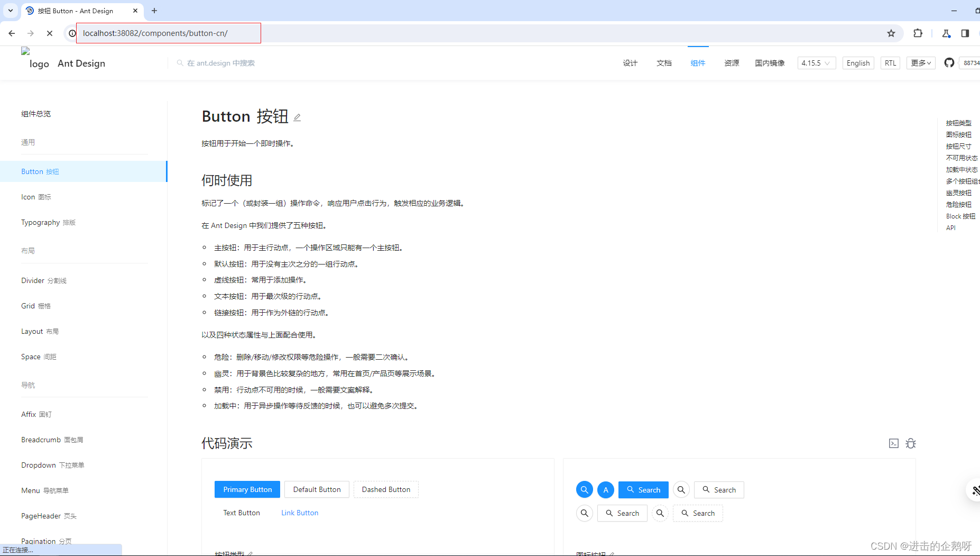Viewport: 980px width, 556px height.
Task: Click the Text Button demo
Action: [x=242, y=513]
